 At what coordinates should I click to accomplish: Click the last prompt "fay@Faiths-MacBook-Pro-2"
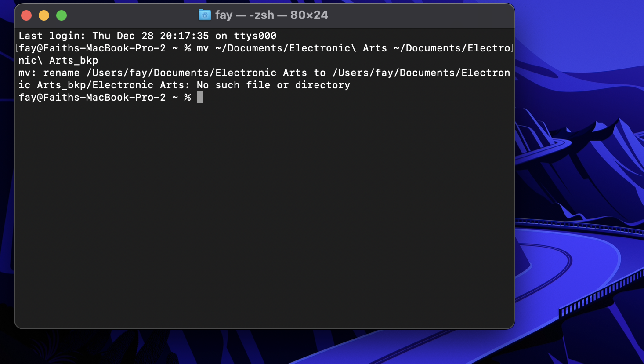coord(92,97)
